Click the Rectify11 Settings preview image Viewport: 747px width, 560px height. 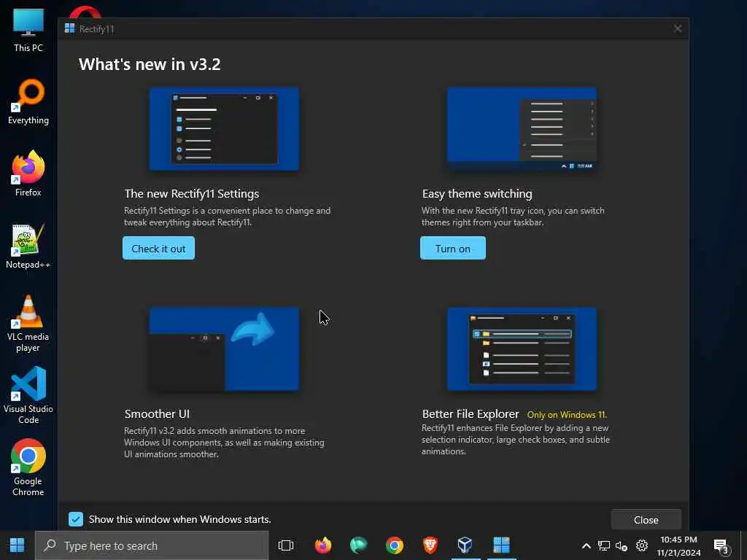tap(225, 128)
